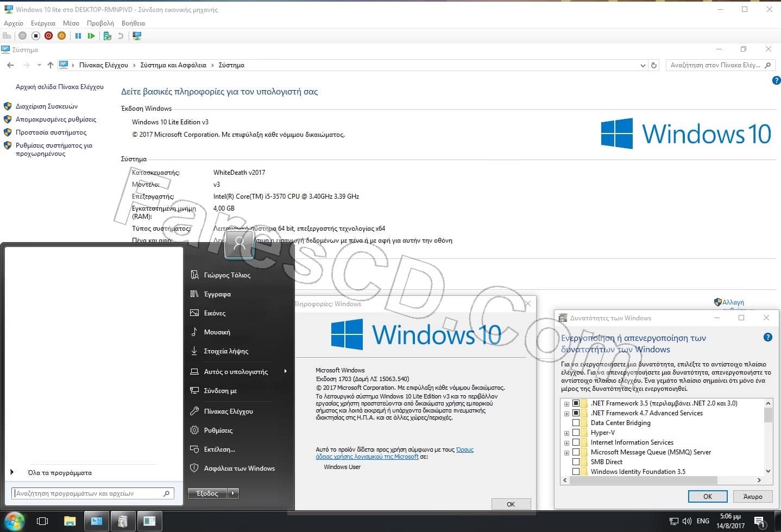Open the Αρχείο menu
Viewport: 781px width, 532px height.
pos(14,23)
